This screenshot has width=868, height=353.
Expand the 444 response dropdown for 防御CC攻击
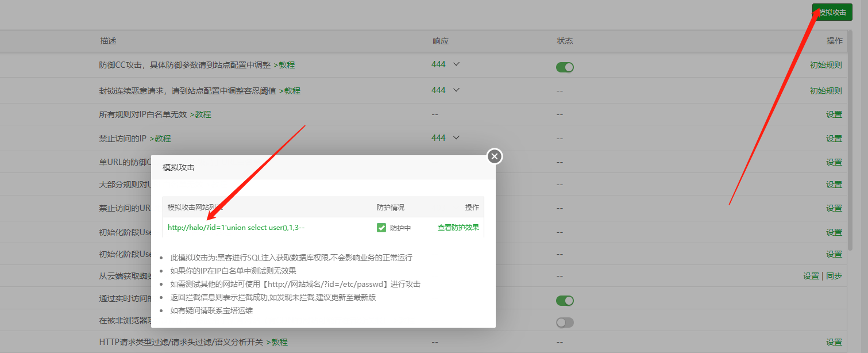click(x=454, y=64)
